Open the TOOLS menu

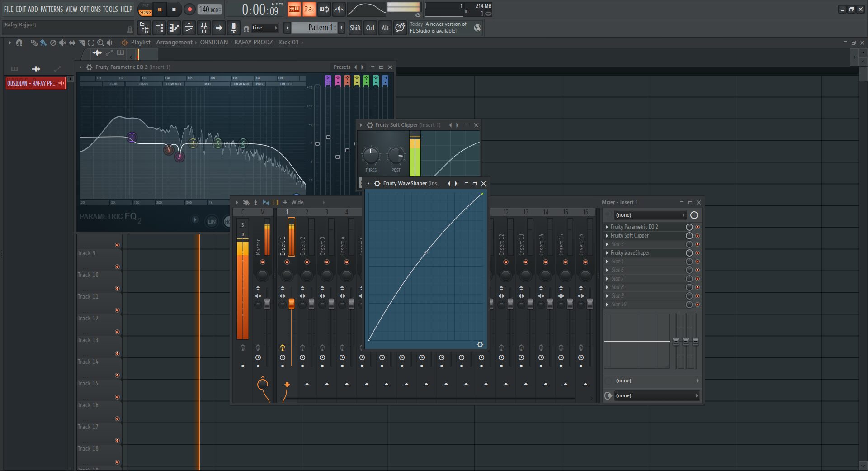(110, 9)
